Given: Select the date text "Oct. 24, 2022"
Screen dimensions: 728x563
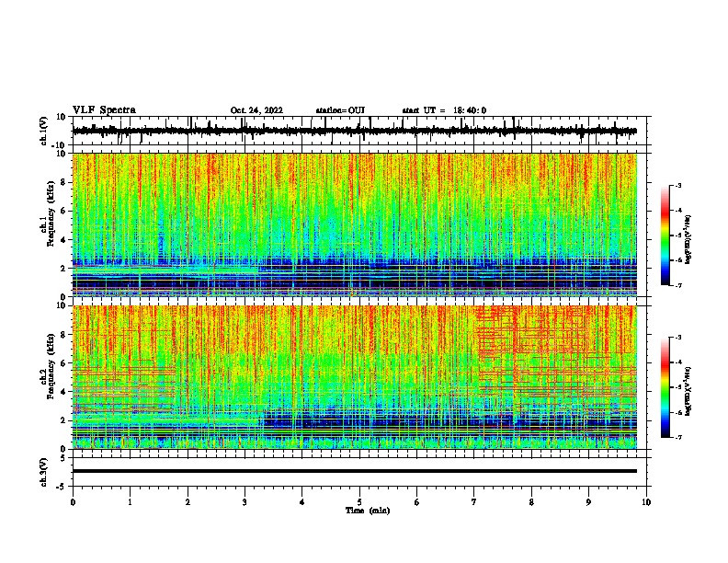Looking at the screenshot, I should click(x=256, y=110).
